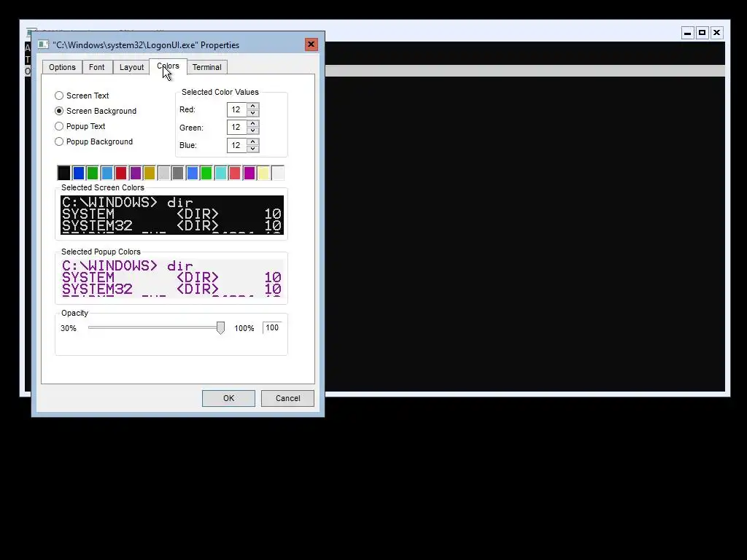
Task: Pick the pale yellow color swatch
Action: [x=263, y=173]
